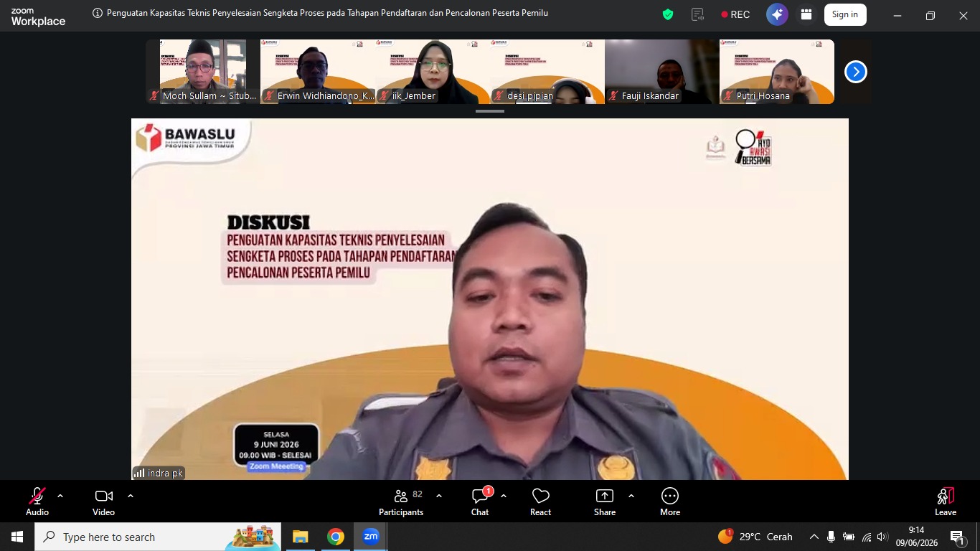Select Fauji Iskandar video thumbnail

[x=661, y=72]
